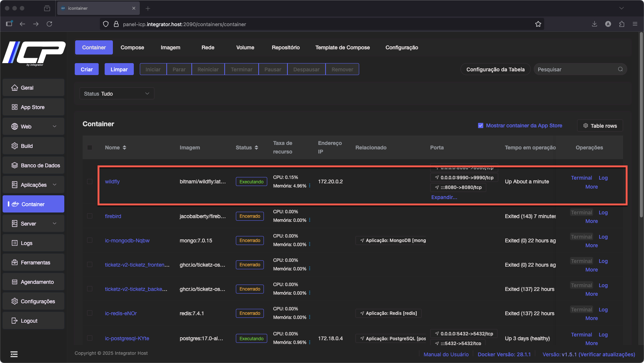Image resolution: width=644 pixels, height=363 pixels.
Task: Open the Volume tab
Action: pos(245,47)
